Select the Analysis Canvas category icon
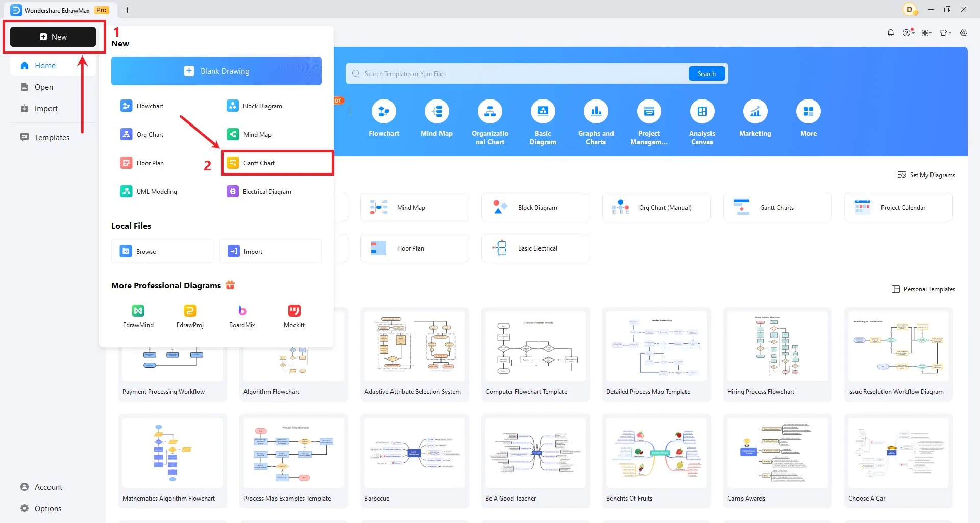 [701, 112]
